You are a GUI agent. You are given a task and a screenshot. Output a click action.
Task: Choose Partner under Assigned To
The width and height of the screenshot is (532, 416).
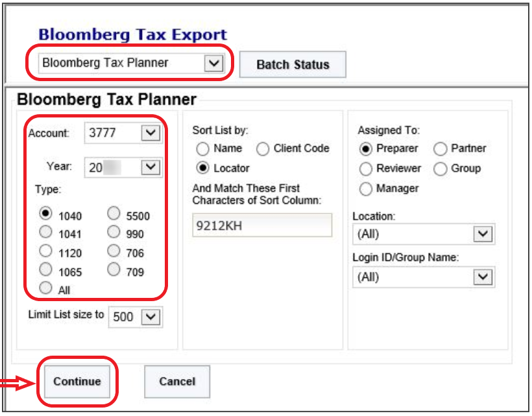[x=440, y=149]
